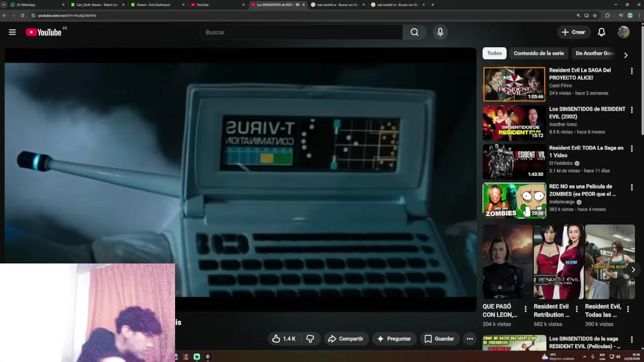Bookmark this page with star icon
This screenshot has width=644, height=362.
(x=595, y=16)
